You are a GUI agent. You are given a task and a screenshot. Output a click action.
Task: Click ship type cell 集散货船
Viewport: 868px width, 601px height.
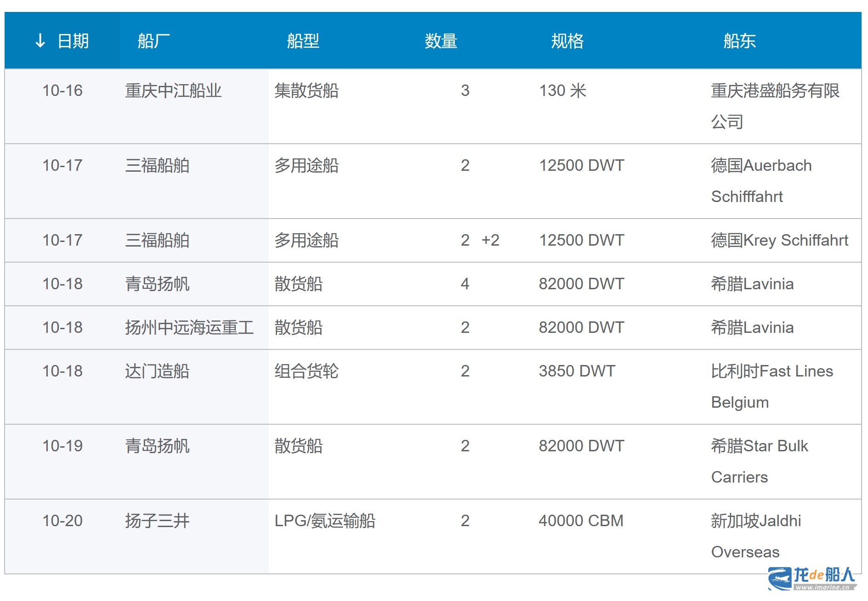pyautogui.click(x=306, y=90)
